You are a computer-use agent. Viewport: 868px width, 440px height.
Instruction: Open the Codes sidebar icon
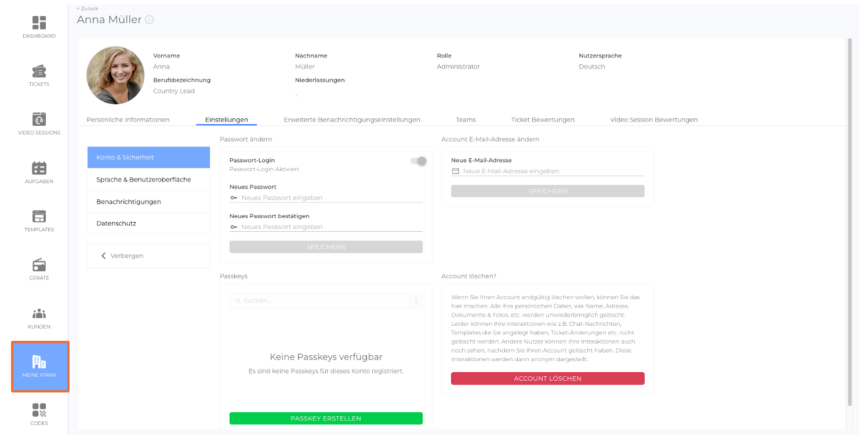[39, 410]
